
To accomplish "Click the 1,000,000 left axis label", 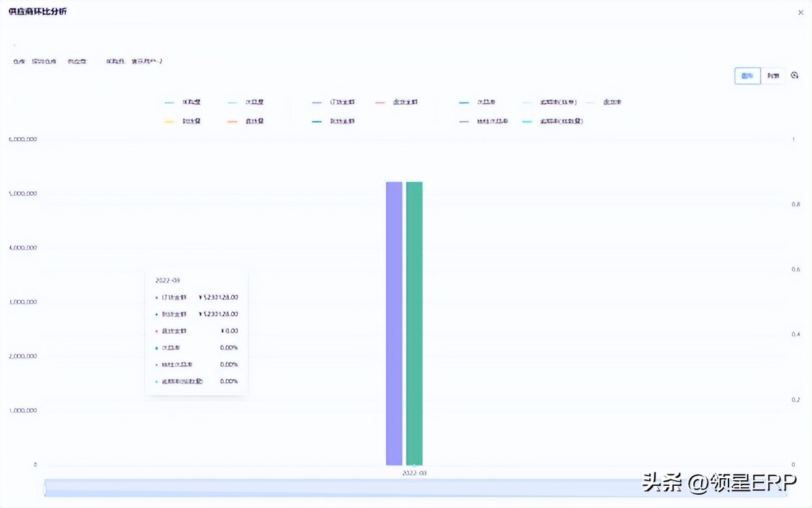I will (x=23, y=410).
